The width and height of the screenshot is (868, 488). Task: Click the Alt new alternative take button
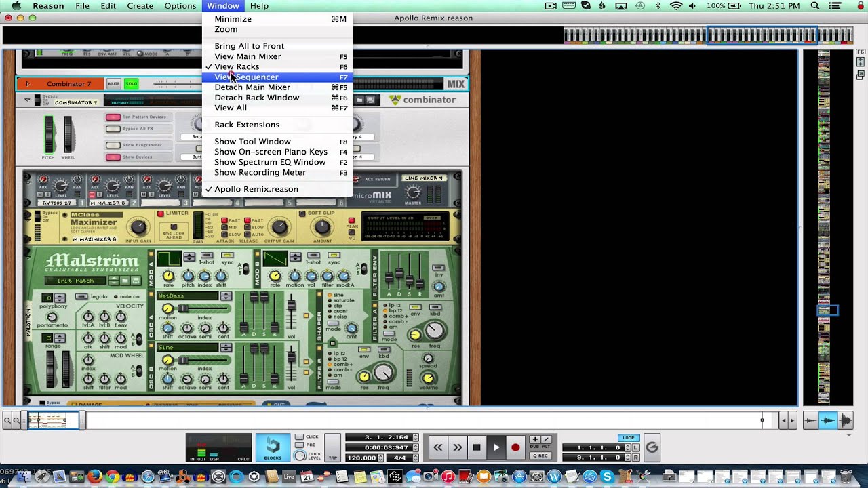click(x=546, y=440)
